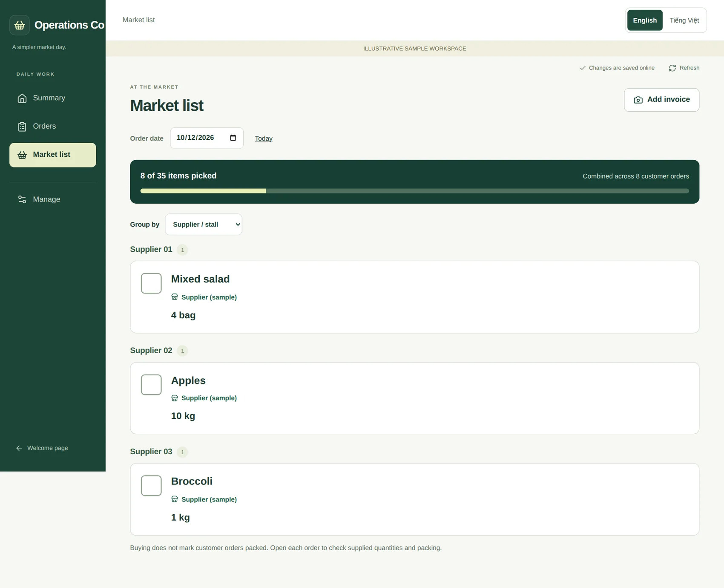The width and height of the screenshot is (724, 588).
Task: Click "Combined across 8 customer orders" text
Action: click(x=636, y=176)
